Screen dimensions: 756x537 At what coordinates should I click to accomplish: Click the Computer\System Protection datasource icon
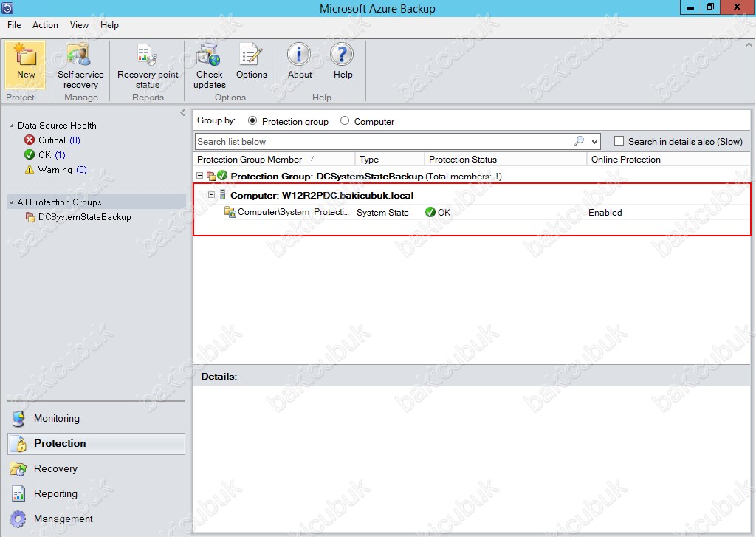coord(230,212)
